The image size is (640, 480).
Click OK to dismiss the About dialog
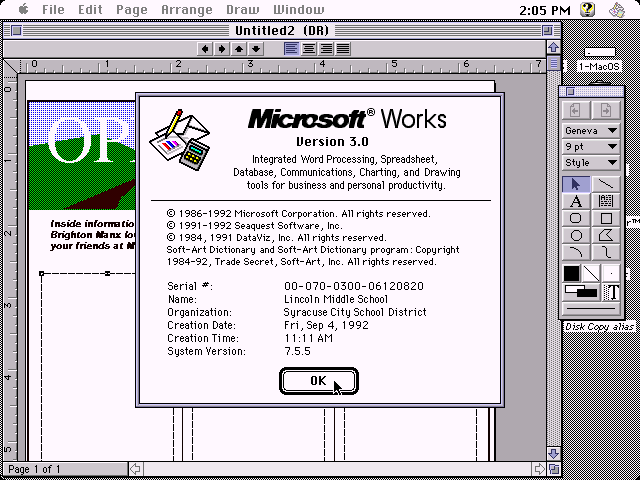pos(319,381)
